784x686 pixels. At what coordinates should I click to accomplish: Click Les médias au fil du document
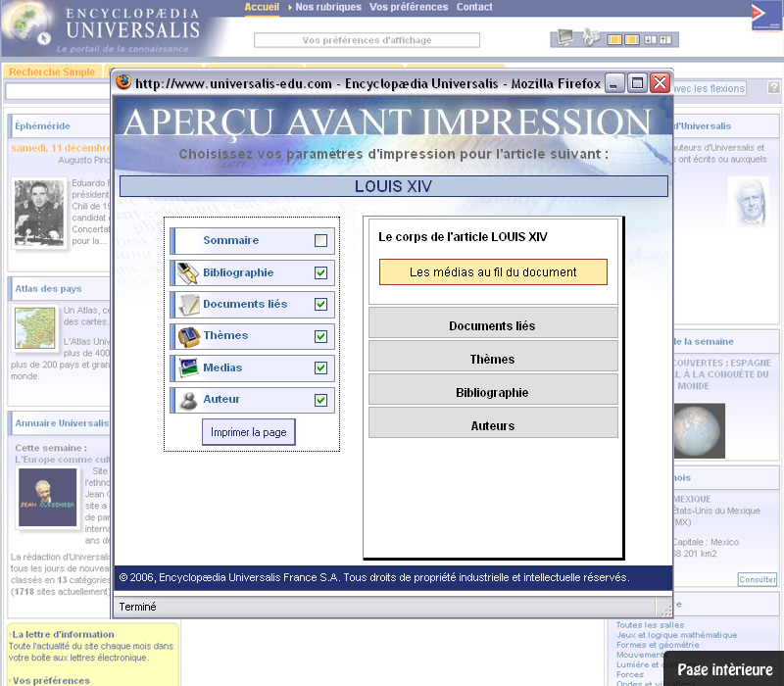493,272
